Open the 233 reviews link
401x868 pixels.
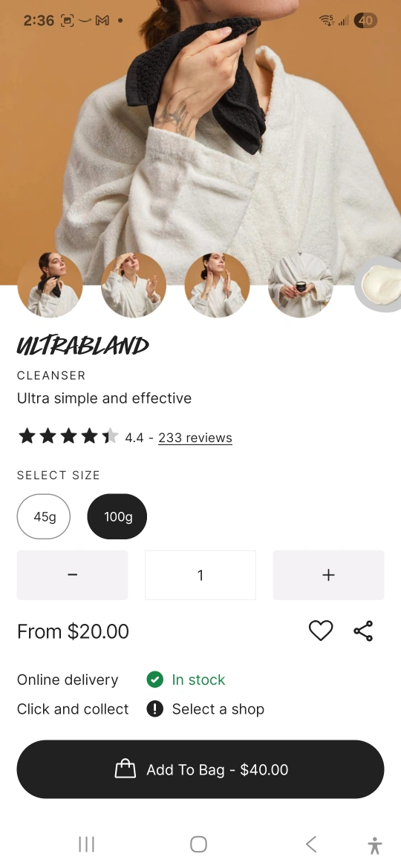point(195,438)
